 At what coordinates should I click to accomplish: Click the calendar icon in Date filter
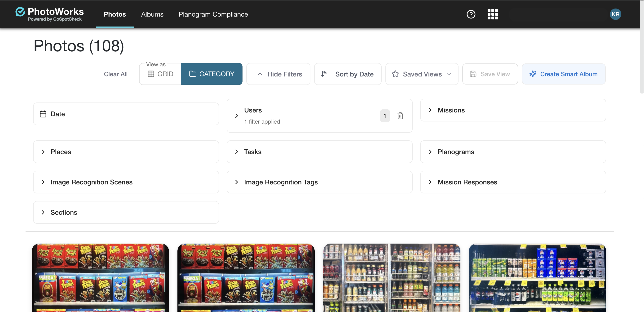point(43,114)
